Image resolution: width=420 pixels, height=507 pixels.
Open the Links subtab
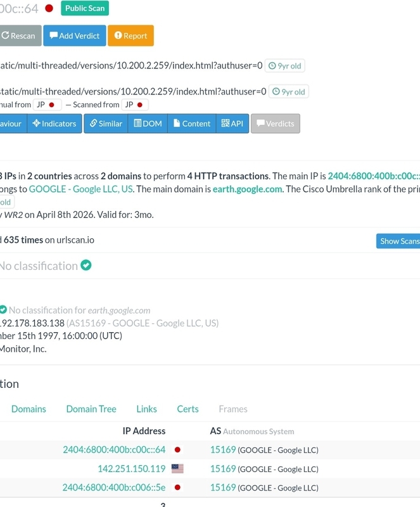(146, 409)
